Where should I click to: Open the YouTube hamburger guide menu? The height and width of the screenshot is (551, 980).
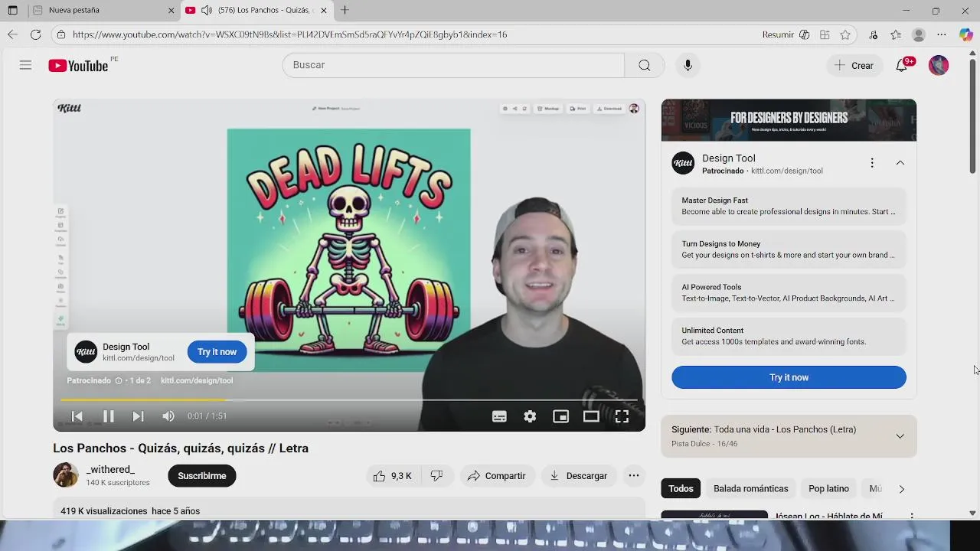(25, 65)
